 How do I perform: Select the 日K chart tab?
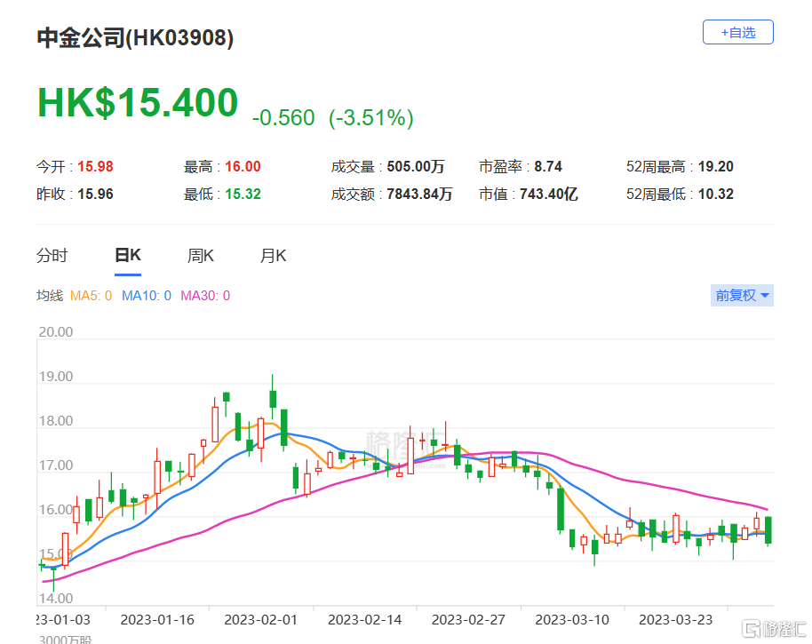127,256
